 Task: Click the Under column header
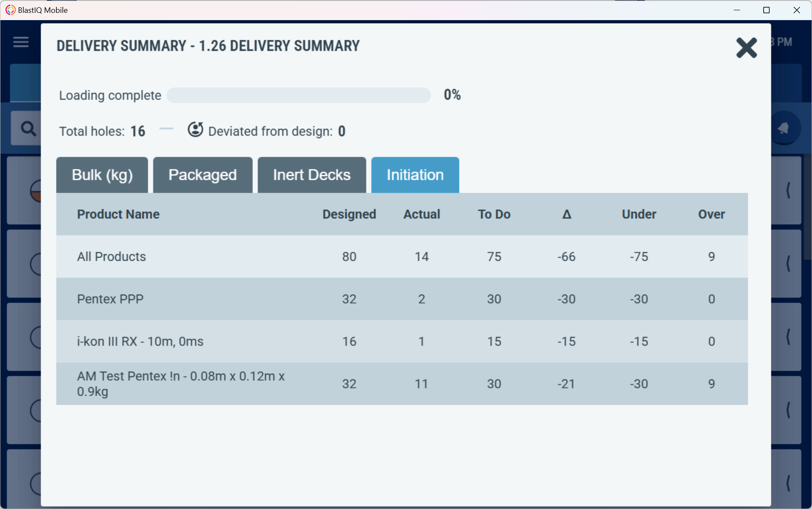coord(639,214)
